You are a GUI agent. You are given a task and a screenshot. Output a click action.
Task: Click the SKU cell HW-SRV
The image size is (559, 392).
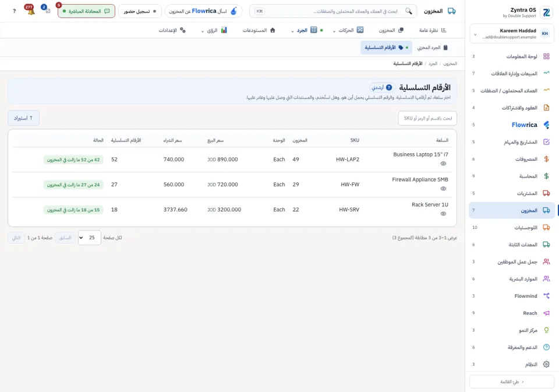point(349,210)
